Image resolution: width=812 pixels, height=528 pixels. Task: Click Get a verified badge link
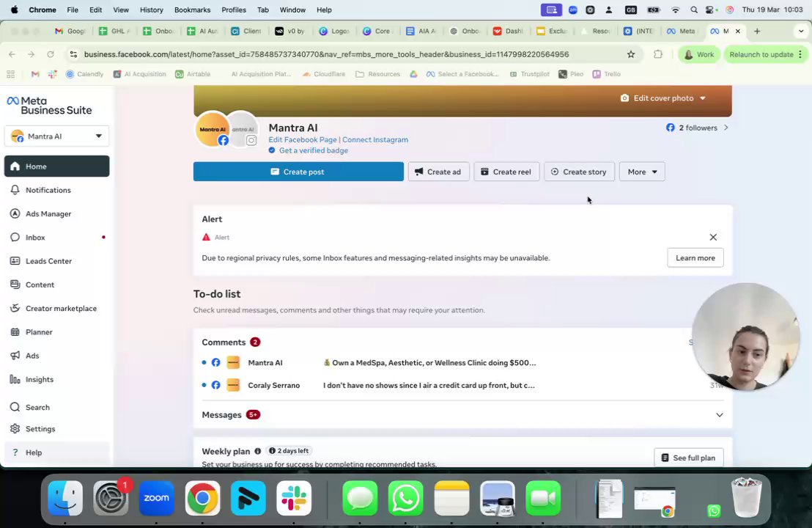314,151
